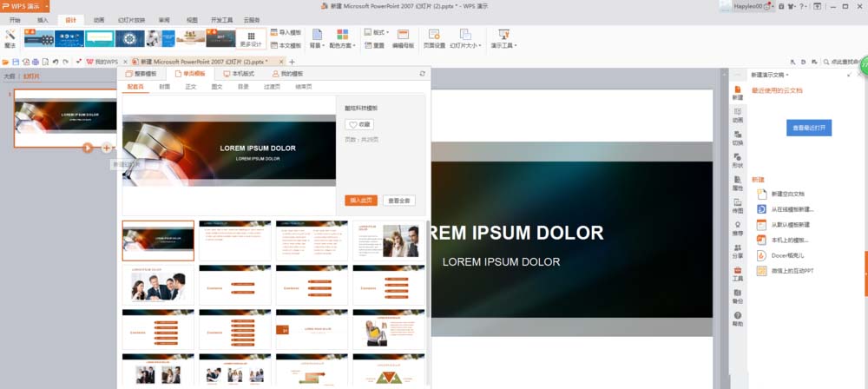
Task: Select the 形状 icon in right sidebar
Action: coord(737,160)
